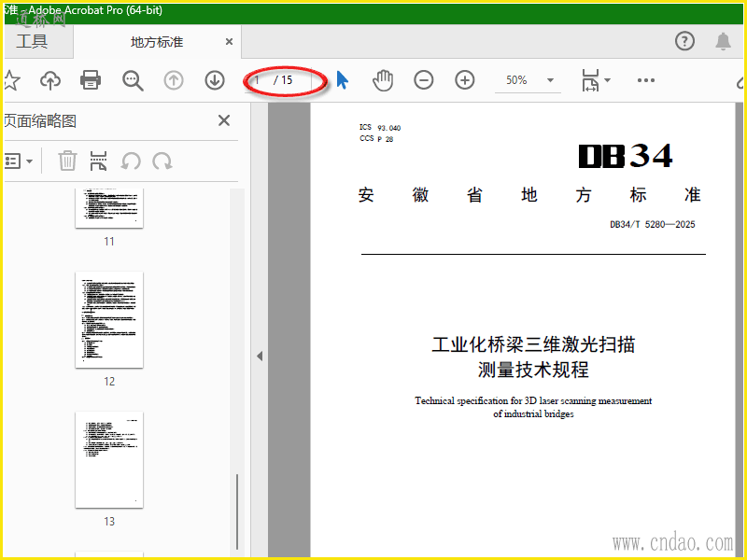747x560 pixels.
Task: Click the cloud upload icon
Action: tap(50, 80)
